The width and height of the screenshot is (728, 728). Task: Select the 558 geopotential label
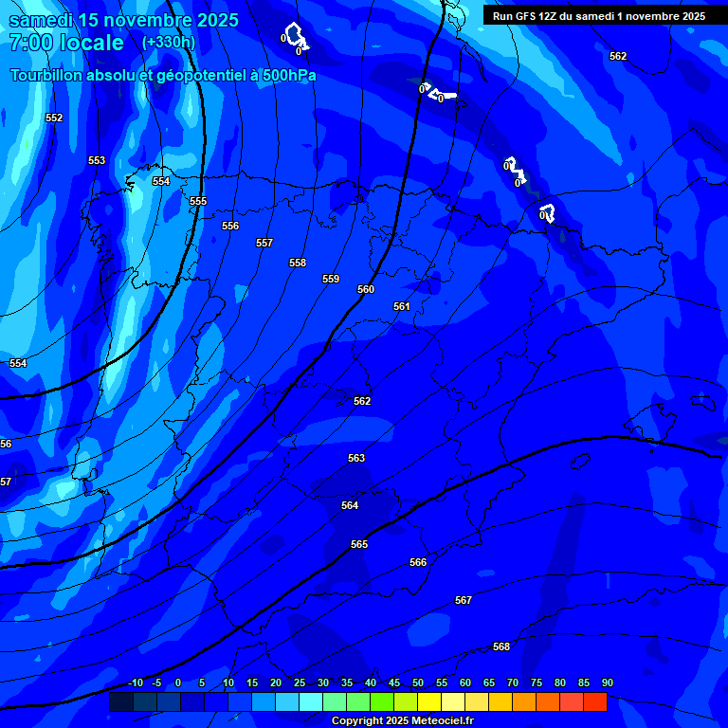point(298,264)
